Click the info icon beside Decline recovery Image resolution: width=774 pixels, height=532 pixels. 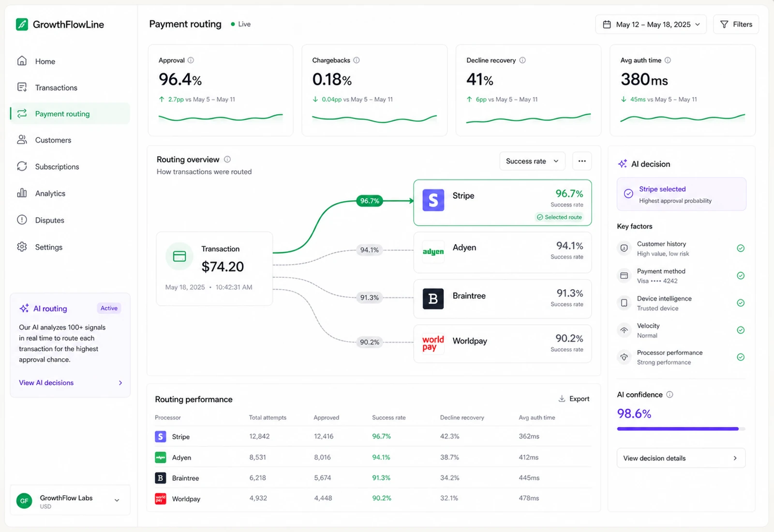coord(522,60)
